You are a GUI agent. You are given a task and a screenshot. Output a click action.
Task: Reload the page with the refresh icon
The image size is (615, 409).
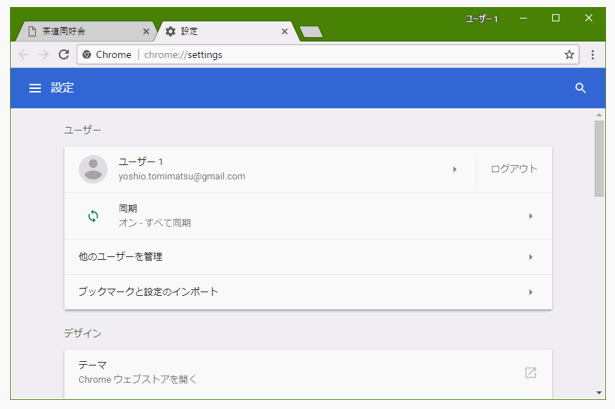click(64, 54)
